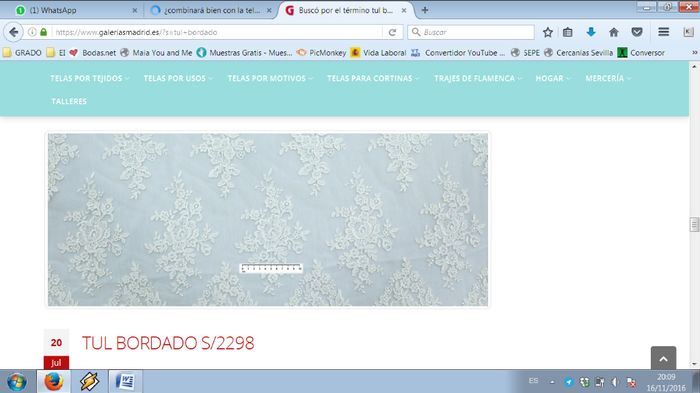Save page to Pocket icon
The width and height of the screenshot is (700, 393).
pyautogui.click(x=637, y=32)
